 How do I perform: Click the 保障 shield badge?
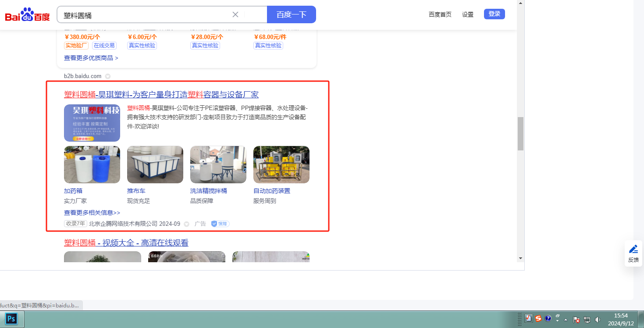220,224
